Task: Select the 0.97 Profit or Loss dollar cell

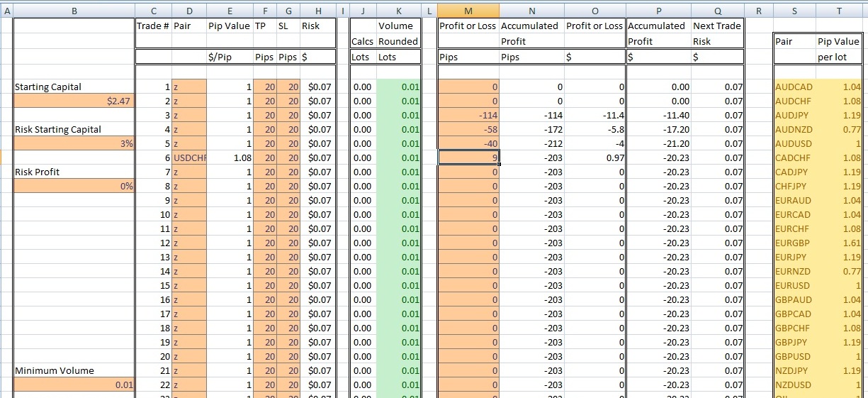Action: pos(594,157)
